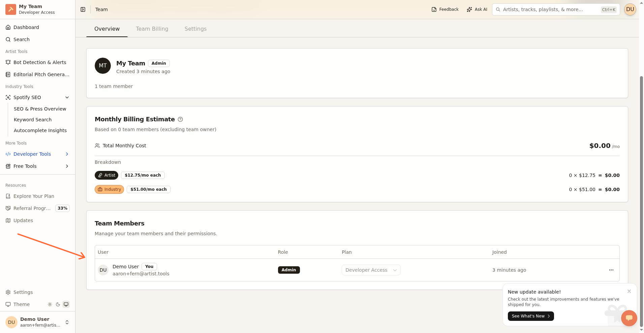The width and height of the screenshot is (644, 333).
Task: Click the Spotify SEO scan icon
Action: tap(8, 97)
